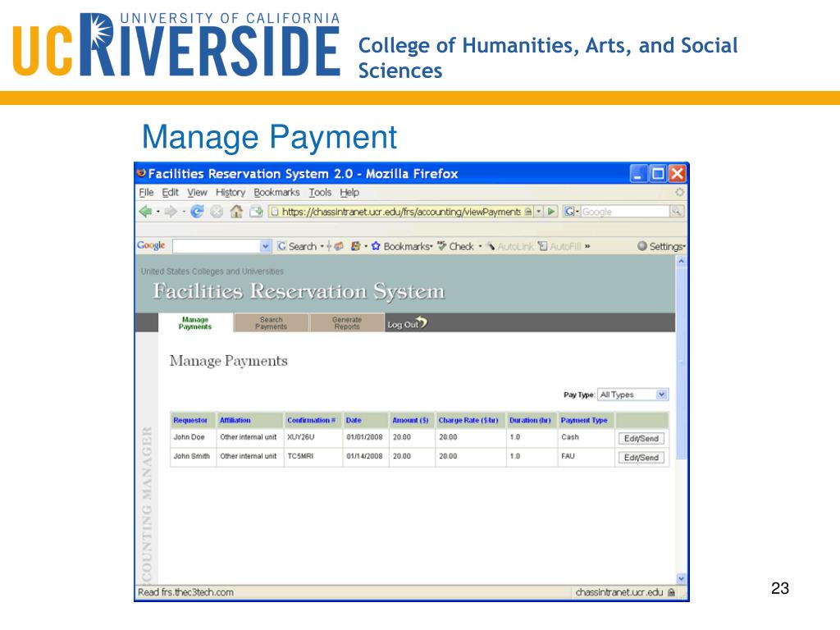
Task: Click the AutoFill button in Google toolbar
Action: [x=559, y=246]
